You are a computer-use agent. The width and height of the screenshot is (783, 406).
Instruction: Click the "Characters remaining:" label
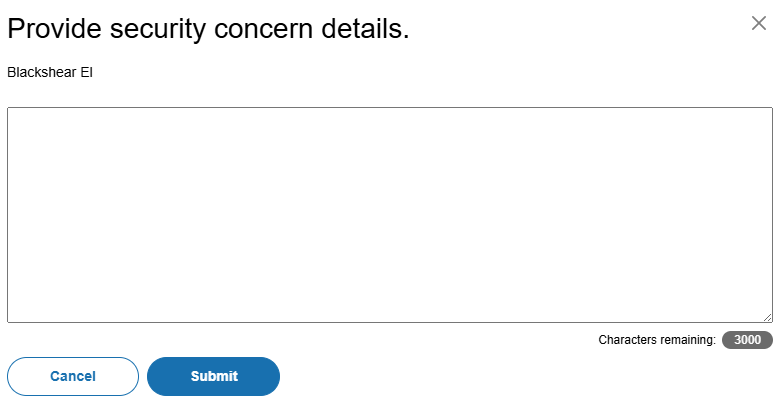pos(657,340)
